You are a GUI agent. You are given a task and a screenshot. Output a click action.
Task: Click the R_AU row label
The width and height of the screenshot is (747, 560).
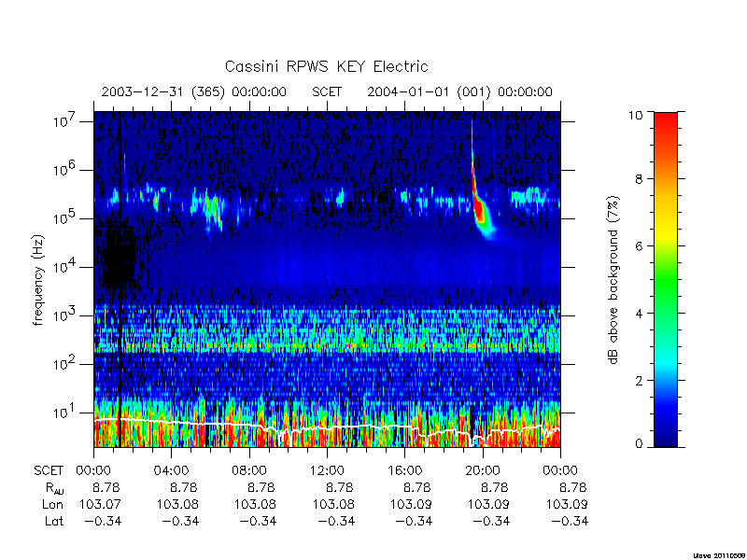pos(54,488)
